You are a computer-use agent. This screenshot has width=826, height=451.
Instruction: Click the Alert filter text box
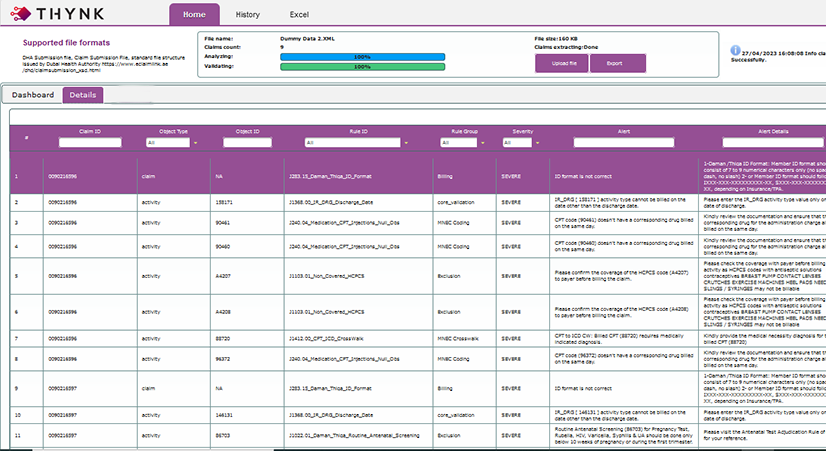point(622,143)
